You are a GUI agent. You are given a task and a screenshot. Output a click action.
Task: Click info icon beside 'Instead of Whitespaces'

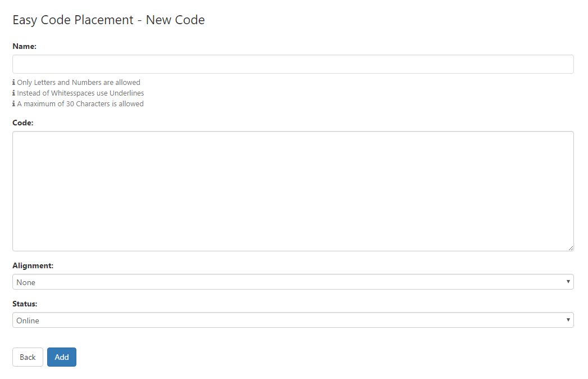(14, 93)
